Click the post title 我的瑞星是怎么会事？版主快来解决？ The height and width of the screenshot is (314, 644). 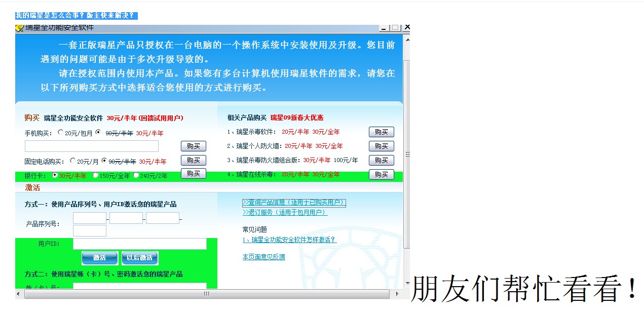pyautogui.click(x=76, y=16)
